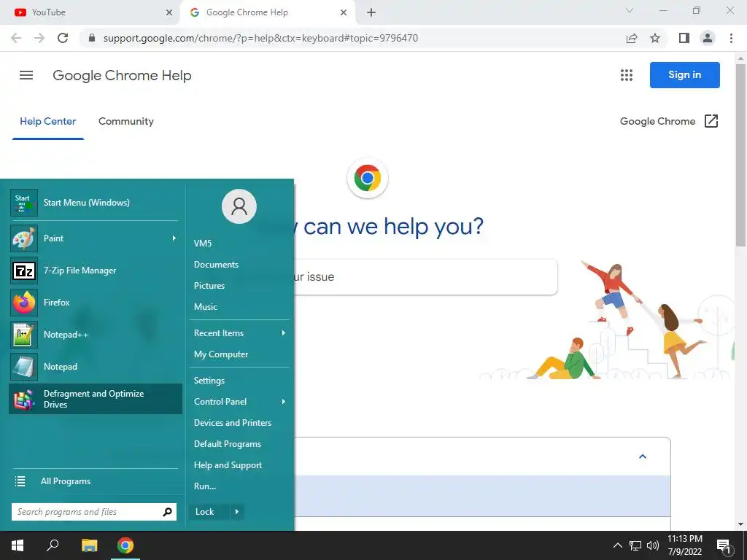Viewport: 747px width, 560px height.
Task: Open Documents from Start menu
Action: point(216,264)
